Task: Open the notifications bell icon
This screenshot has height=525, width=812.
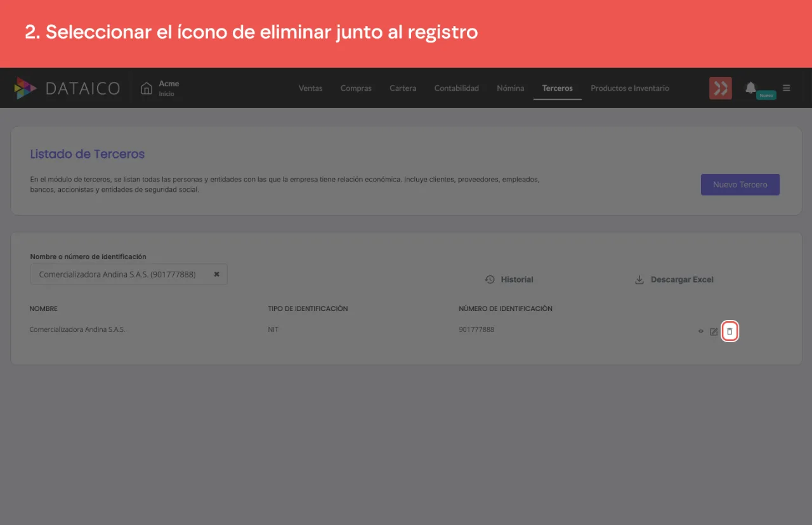Action: coord(750,88)
